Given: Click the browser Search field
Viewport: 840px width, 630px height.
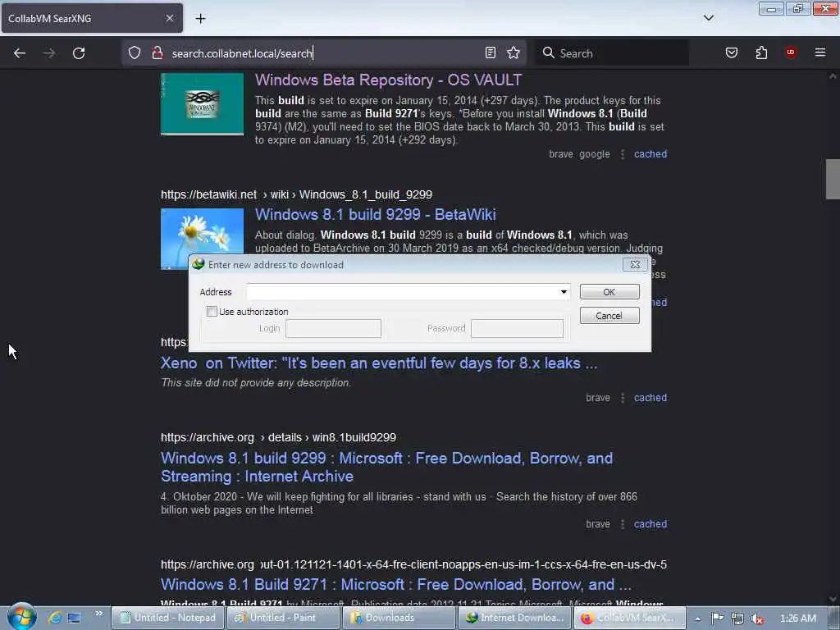Looking at the screenshot, I should pos(613,53).
